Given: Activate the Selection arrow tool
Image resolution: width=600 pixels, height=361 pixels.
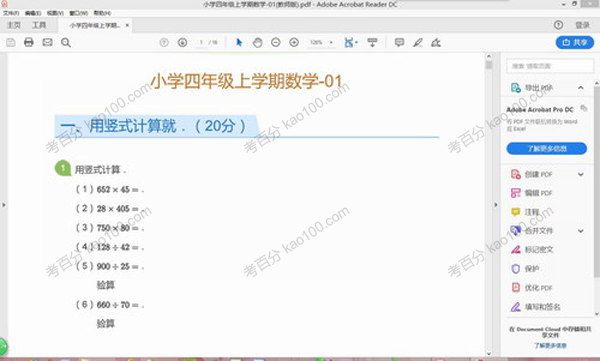Looking at the screenshot, I should tap(239, 42).
